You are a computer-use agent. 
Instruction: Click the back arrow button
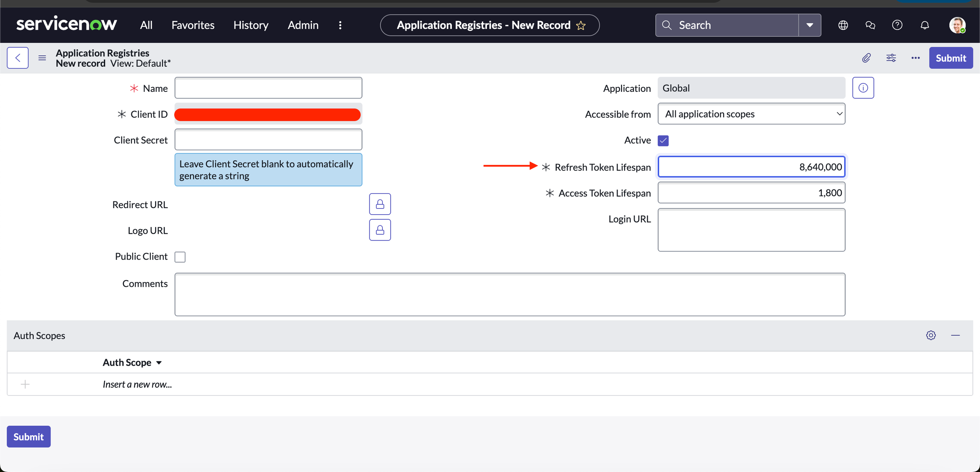18,58
